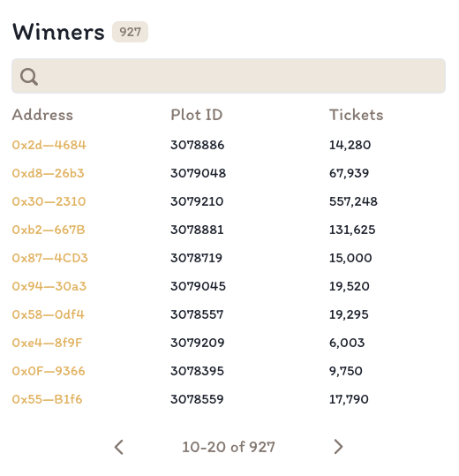459x476 pixels.
Task: Select plot ID 3079210
Action: pyautogui.click(x=197, y=201)
